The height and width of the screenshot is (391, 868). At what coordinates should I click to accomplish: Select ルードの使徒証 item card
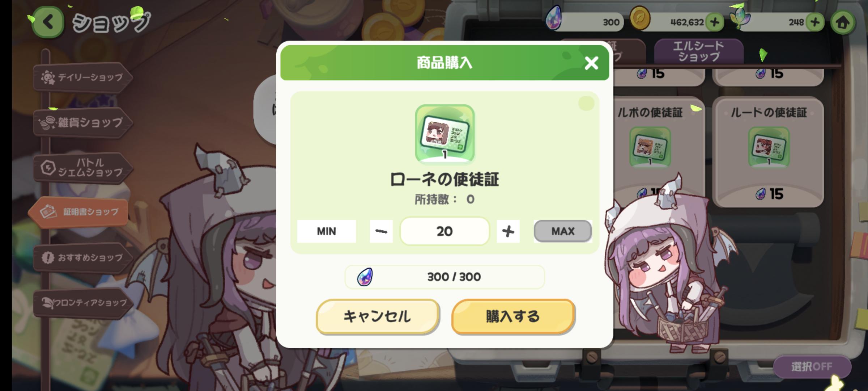coord(768,152)
